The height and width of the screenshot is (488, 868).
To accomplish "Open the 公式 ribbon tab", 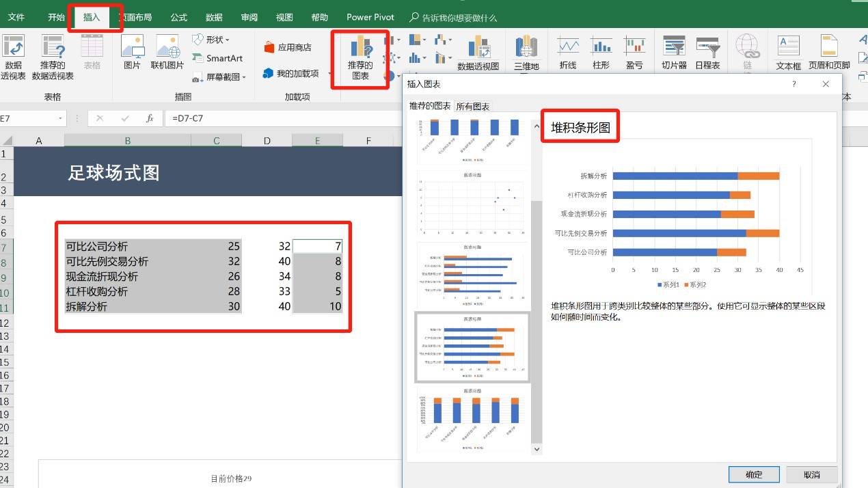I will (179, 17).
